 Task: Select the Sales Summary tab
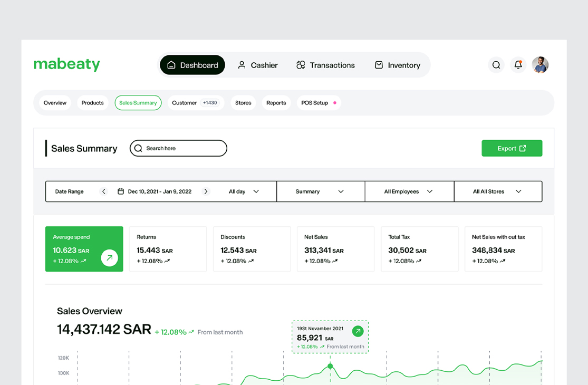click(138, 103)
